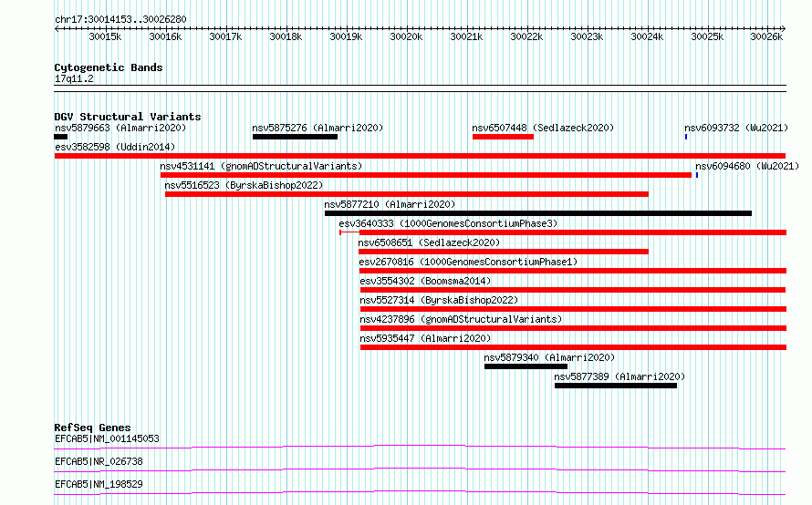Open nsv5935447 (Almarri2020) variant label
Image resolution: width=812 pixels, height=505 pixels.
(x=425, y=338)
